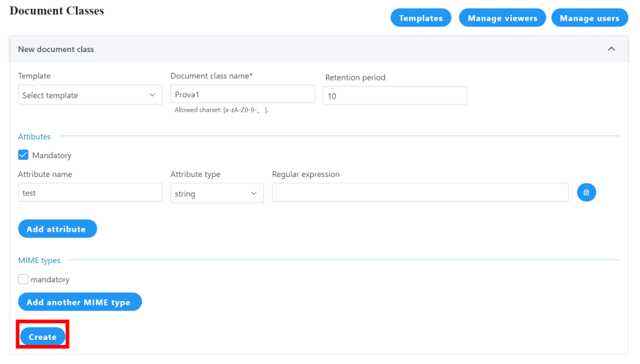
Task: Go to Manage viewers
Action: tap(502, 18)
